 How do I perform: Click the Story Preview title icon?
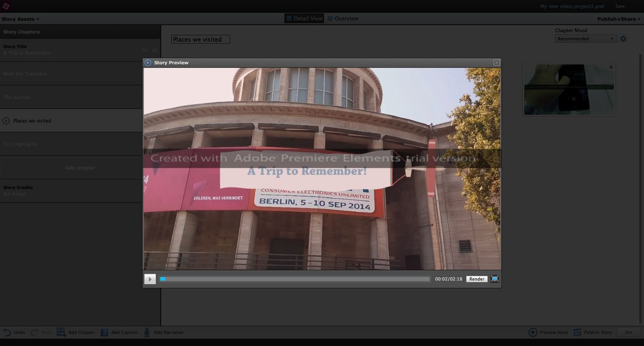pyautogui.click(x=148, y=62)
